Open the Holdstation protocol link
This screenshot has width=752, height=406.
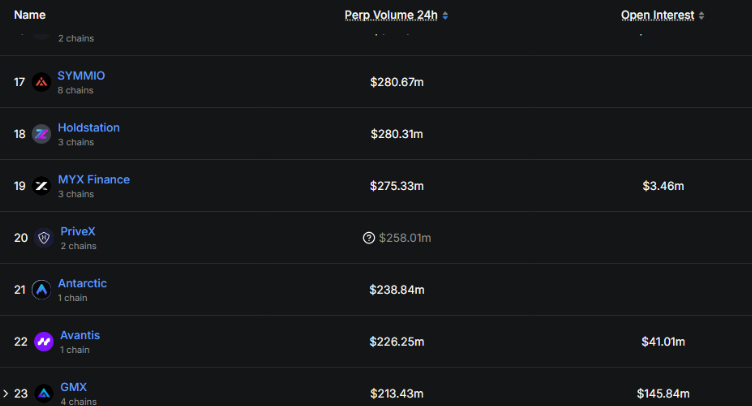(88, 128)
